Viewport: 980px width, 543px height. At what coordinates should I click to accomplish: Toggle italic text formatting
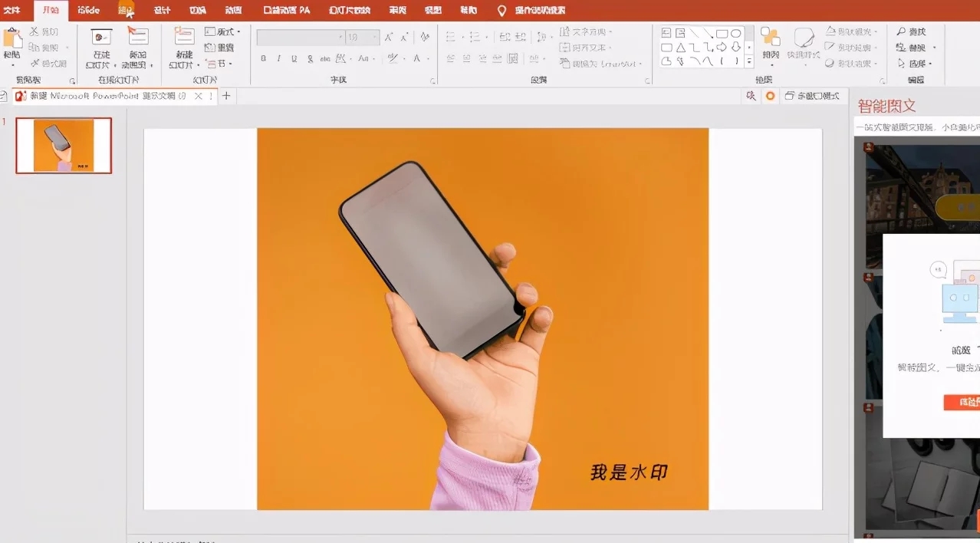pos(278,58)
